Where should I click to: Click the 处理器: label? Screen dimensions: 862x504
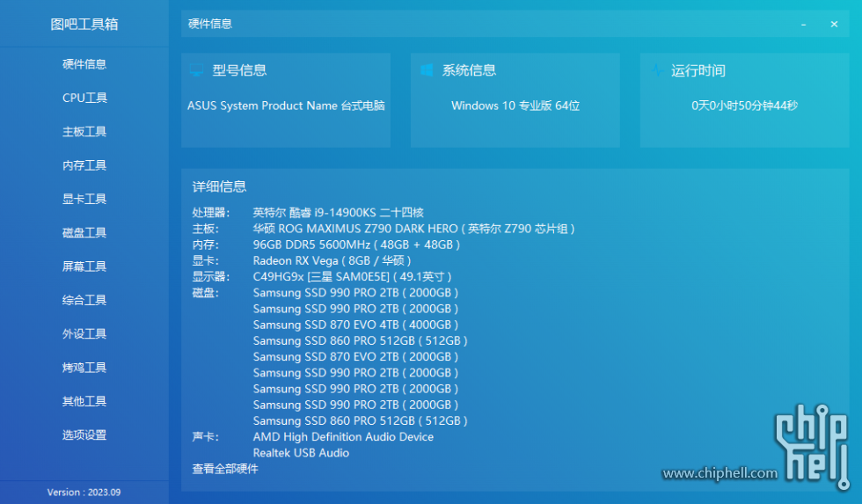pyautogui.click(x=211, y=213)
